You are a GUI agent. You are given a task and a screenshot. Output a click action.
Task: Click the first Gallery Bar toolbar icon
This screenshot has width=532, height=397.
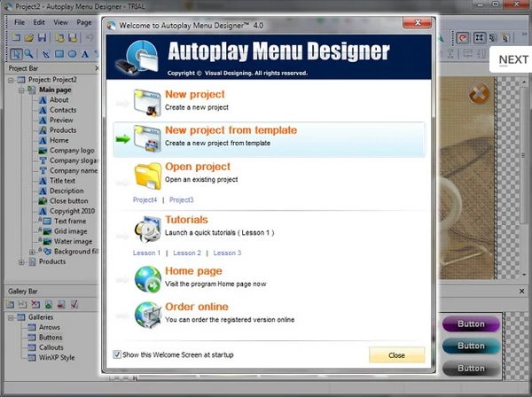(x=10, y=305)
